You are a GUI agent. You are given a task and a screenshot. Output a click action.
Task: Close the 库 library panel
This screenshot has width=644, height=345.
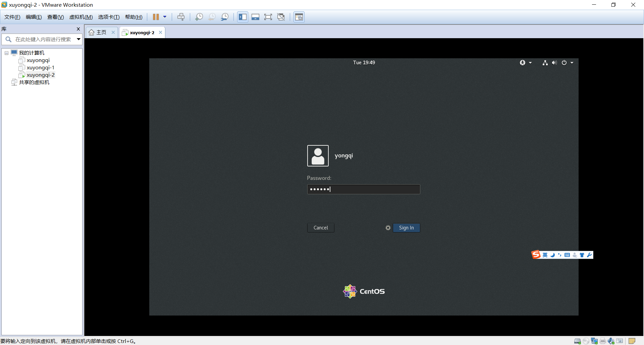[78, 29]
